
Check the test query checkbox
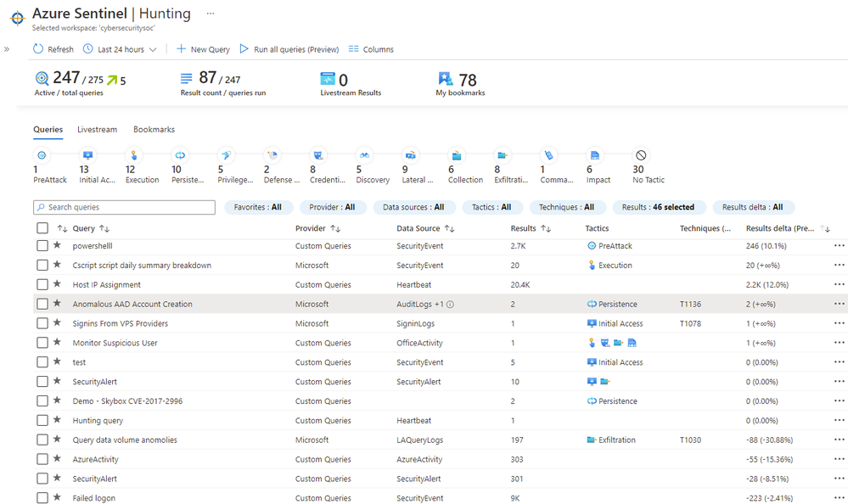tap(42, 362)
